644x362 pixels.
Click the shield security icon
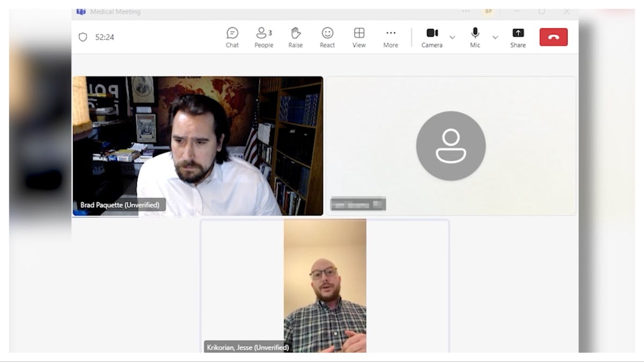(83, 37)
